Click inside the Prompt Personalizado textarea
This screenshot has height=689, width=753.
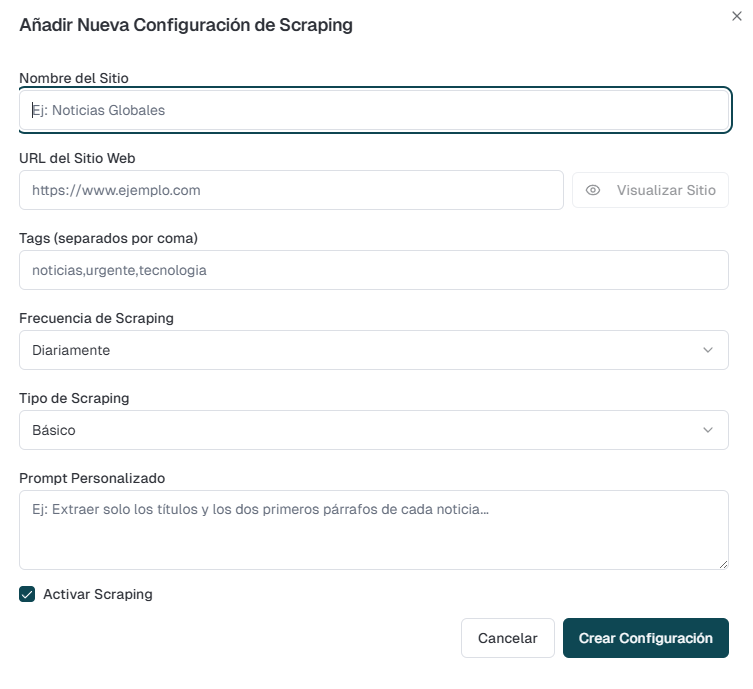pyautogui.click(x=373, y=530)
